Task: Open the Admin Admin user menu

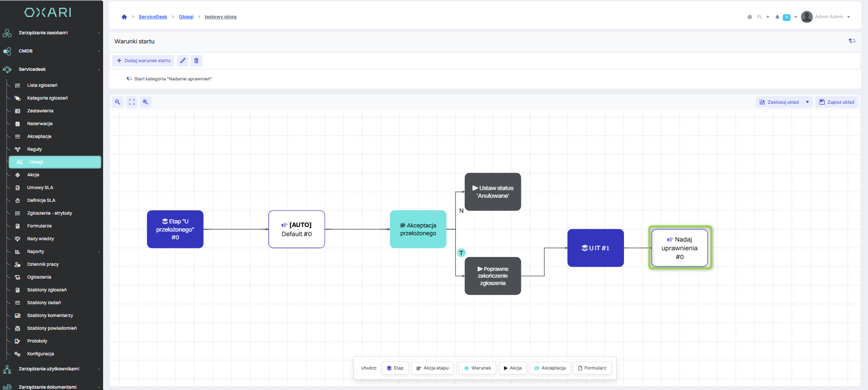Action: click(826, 17)
